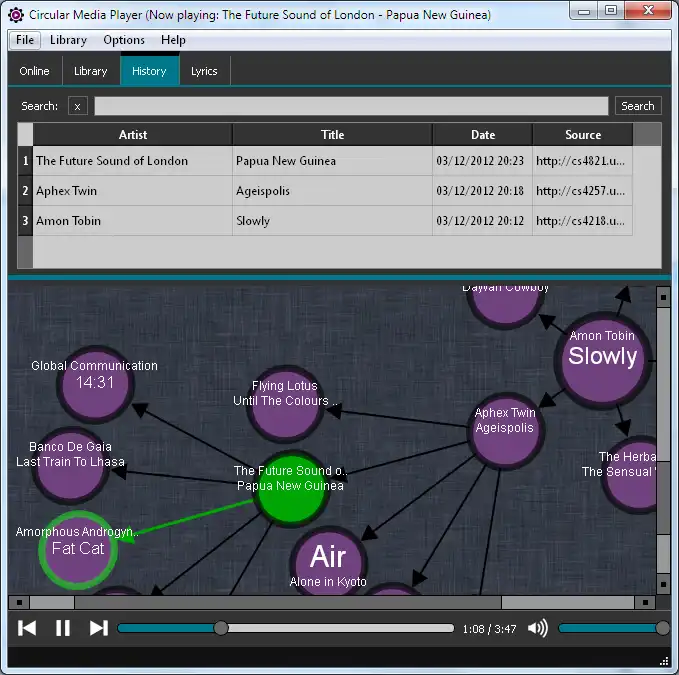This screenshot has width=679, height=675.
Task: Select the Aphex Twin Ageispolis graph node
Action: pyautogui.click(x=505, y=431)
